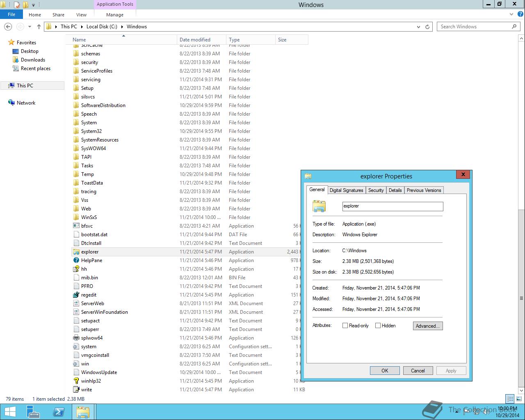Click Properties icon in quick access toolbar
This screenshot has width=525, height=420.
pos(17,5)
